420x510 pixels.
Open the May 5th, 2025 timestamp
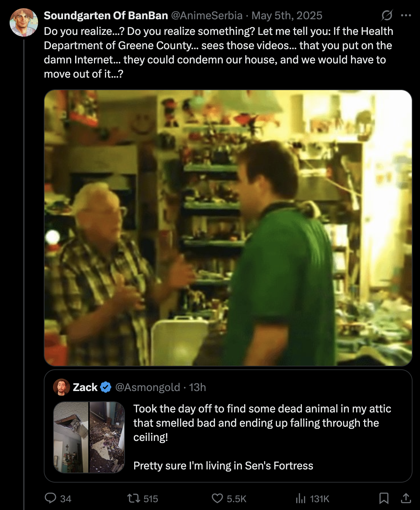(287, 16)
